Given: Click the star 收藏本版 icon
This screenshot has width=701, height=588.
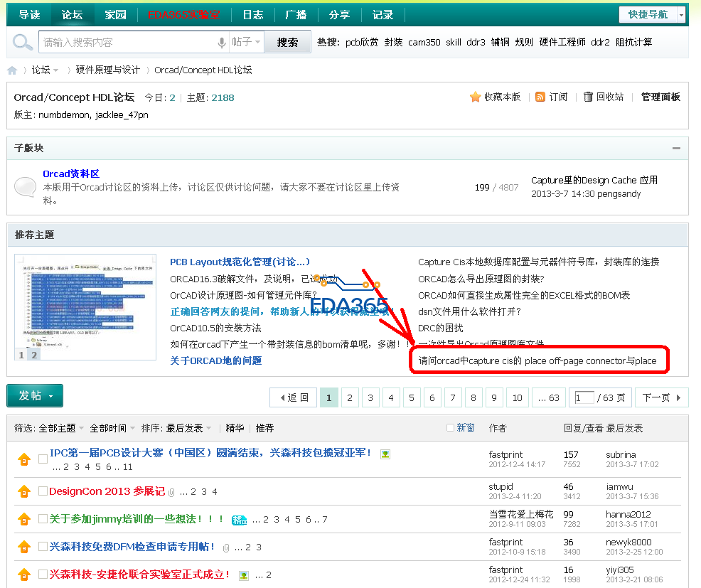Looking at the screenshot, I should pos(475,97).
